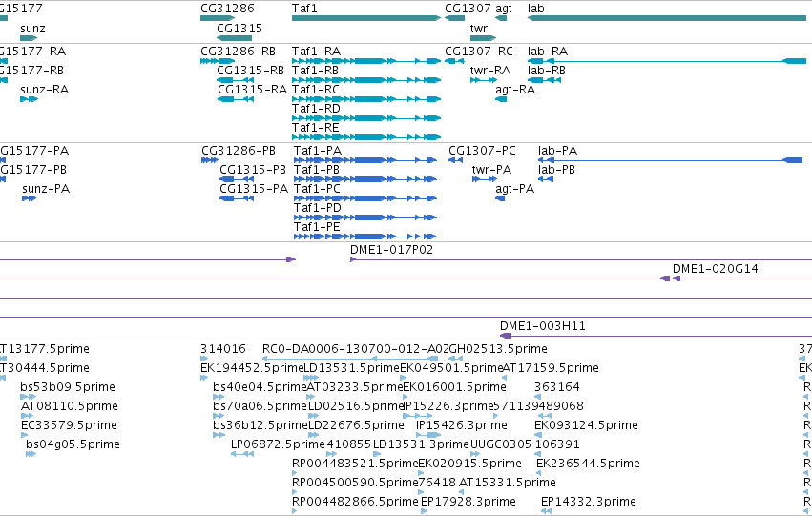Viewport: 812px width, 516px height.
Task: Select the twr-PA protein
Action: pyautogui.click(x=485, y=179)
